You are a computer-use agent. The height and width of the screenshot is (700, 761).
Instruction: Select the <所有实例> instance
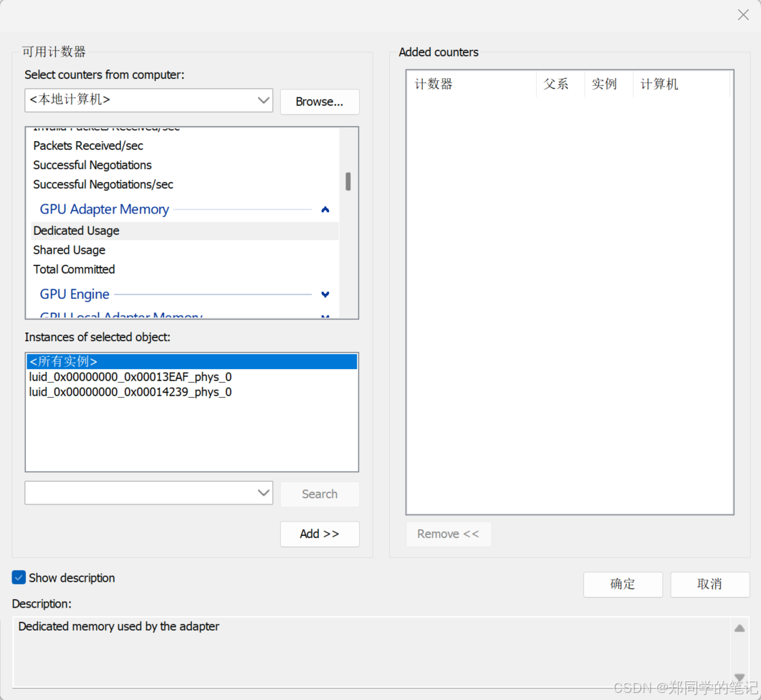(192, 361)
